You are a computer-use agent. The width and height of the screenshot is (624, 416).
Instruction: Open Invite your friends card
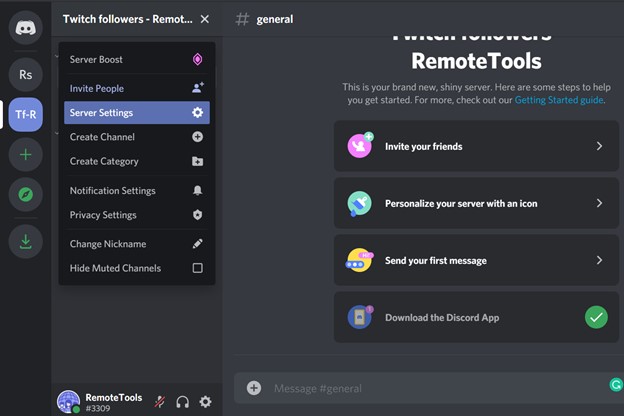(x=476, y=146)
